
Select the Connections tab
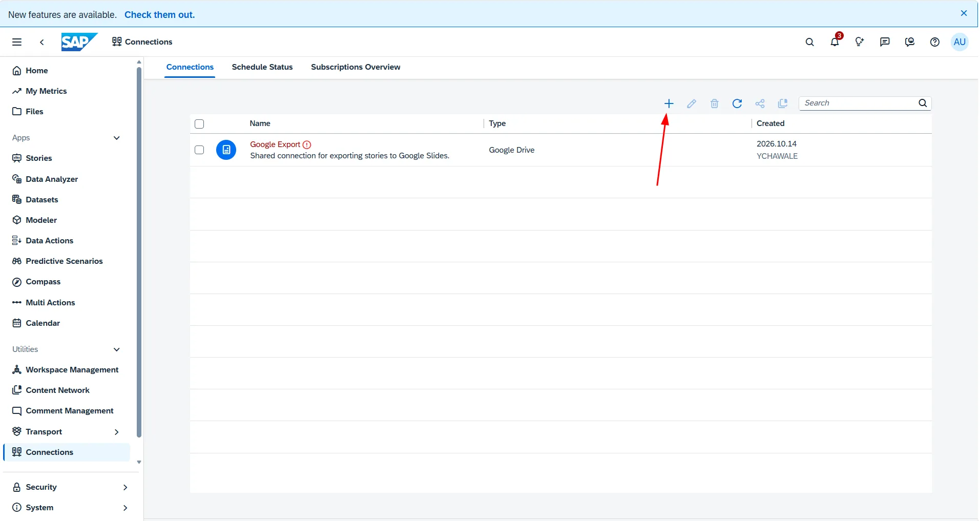tap(190, 67)
